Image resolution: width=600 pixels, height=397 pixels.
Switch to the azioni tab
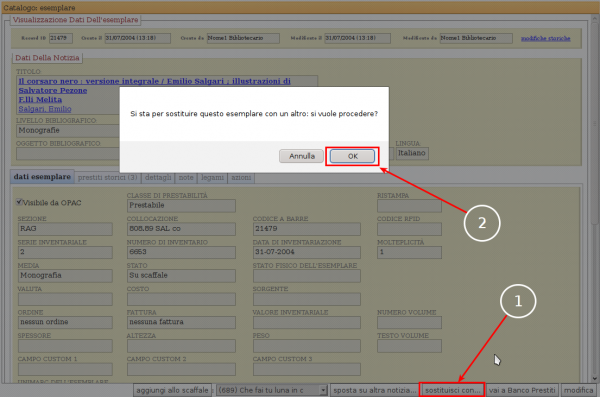241,177
